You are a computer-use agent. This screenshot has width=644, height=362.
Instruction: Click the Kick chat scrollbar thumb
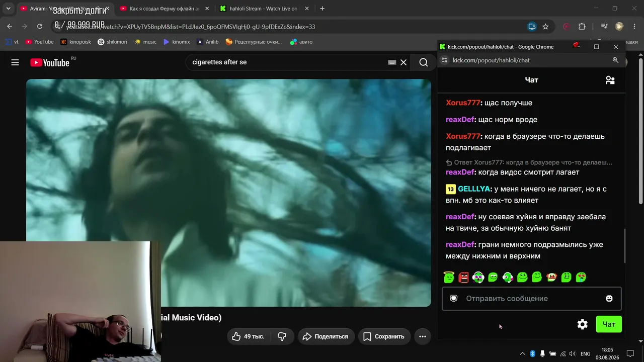(625, 246)
